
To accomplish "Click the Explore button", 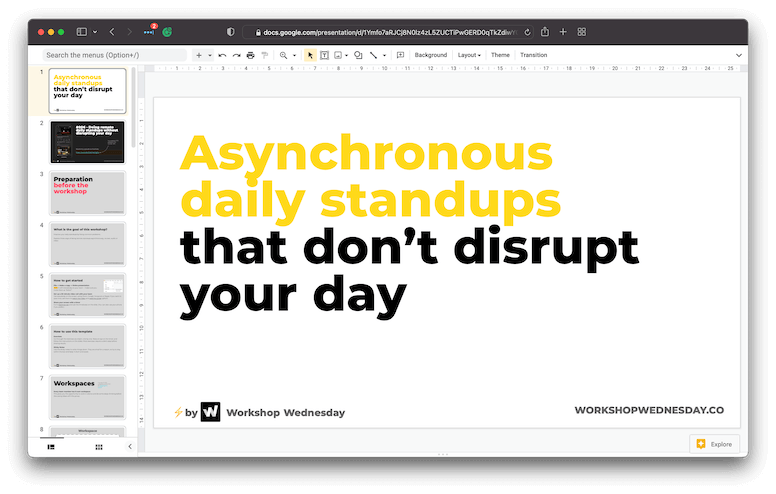I will coord(714,444).
